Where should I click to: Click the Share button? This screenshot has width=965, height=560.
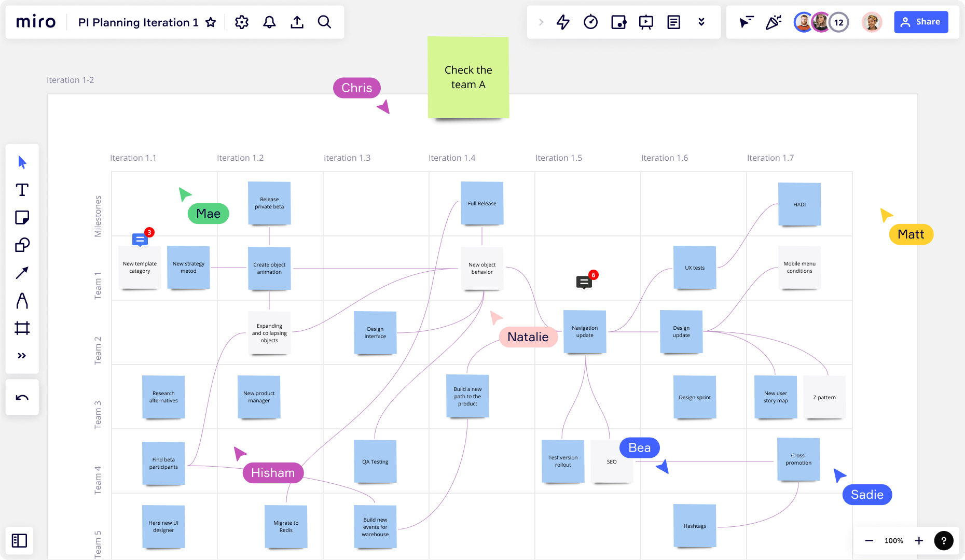[921, 22]
